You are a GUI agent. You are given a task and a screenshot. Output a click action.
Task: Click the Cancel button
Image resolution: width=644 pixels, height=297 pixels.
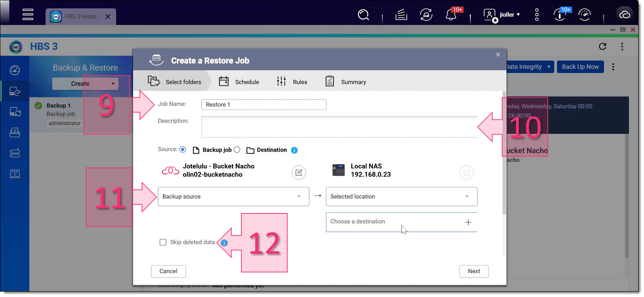point(168,271)
